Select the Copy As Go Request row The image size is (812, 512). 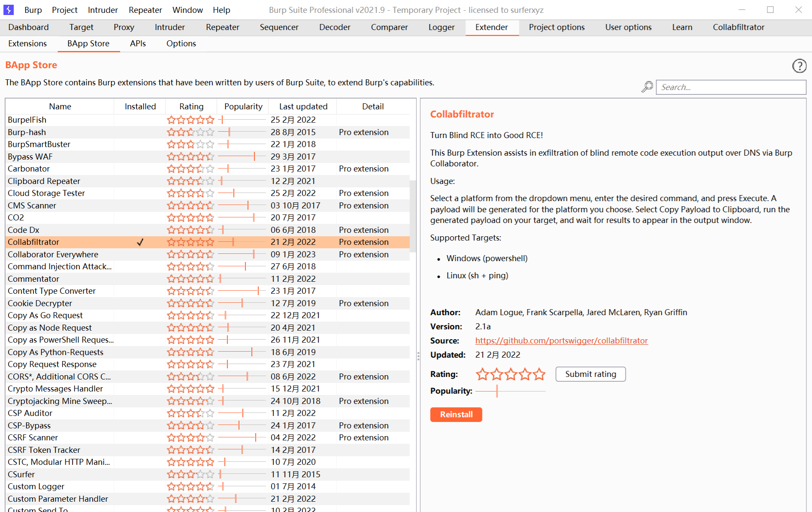point(208,316)
